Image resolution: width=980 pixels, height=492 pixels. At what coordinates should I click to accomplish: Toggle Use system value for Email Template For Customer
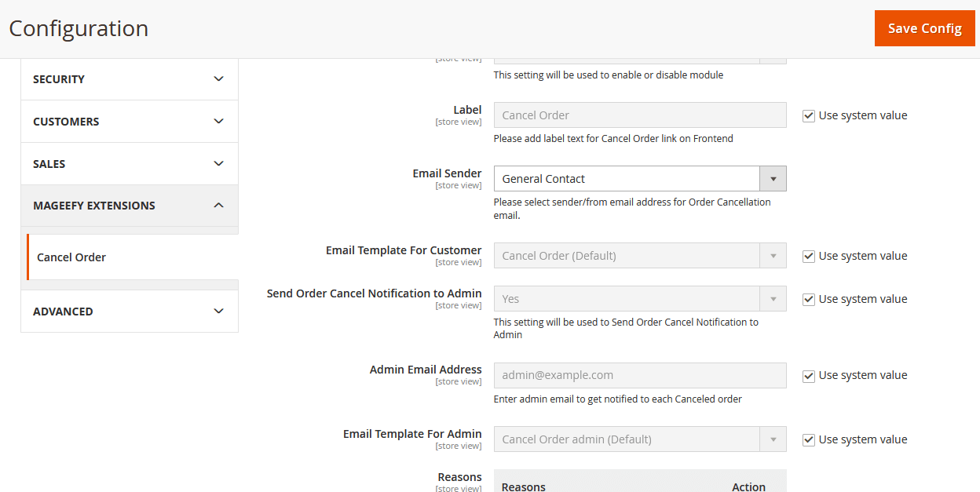[809, 256]
